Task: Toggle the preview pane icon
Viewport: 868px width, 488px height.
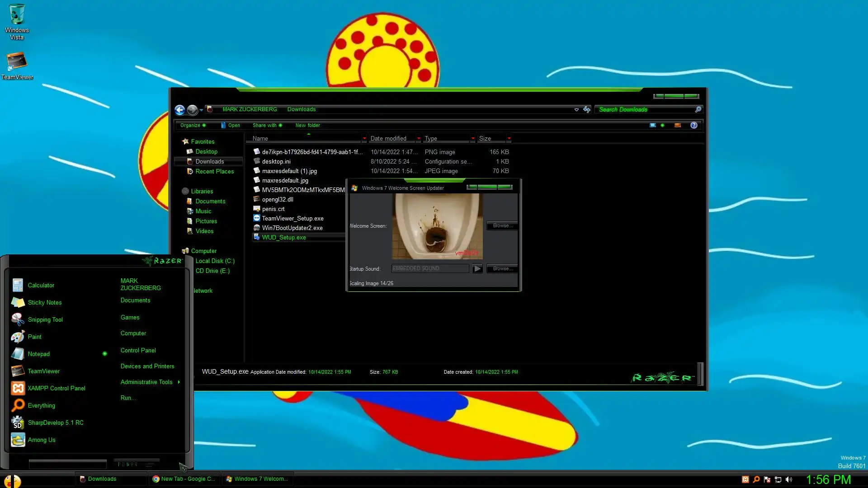Action: [677, 125]
